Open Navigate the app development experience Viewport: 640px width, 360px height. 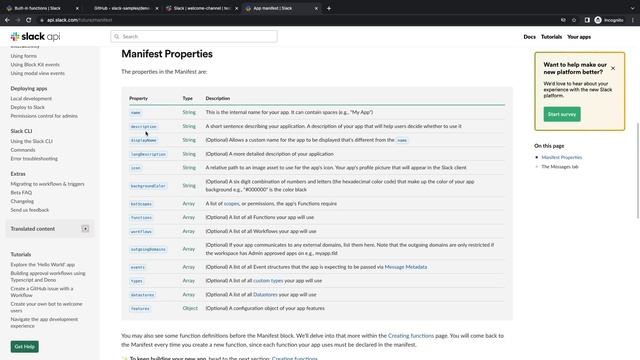(44, 322)
